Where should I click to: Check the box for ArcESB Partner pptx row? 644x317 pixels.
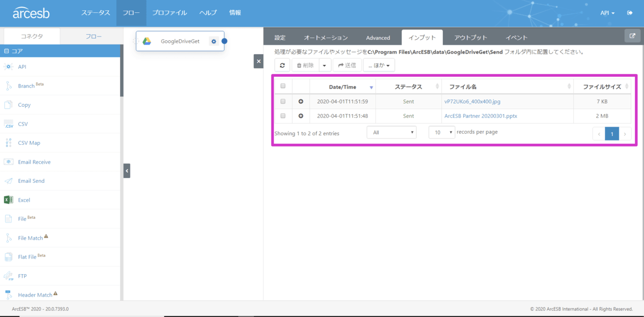(x=283, y=116)
